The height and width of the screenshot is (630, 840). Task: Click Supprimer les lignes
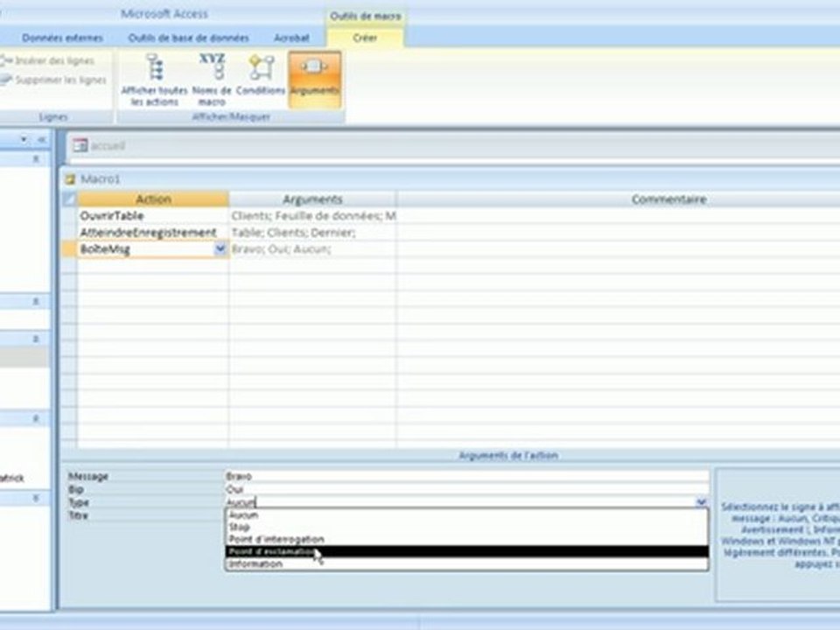[53, 80]
